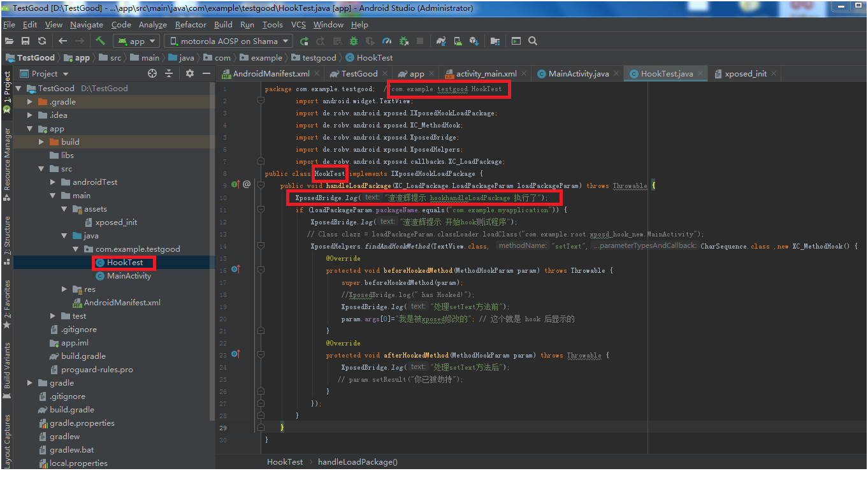
Task: Open the Refactor menu
Action: click(191, 25)
